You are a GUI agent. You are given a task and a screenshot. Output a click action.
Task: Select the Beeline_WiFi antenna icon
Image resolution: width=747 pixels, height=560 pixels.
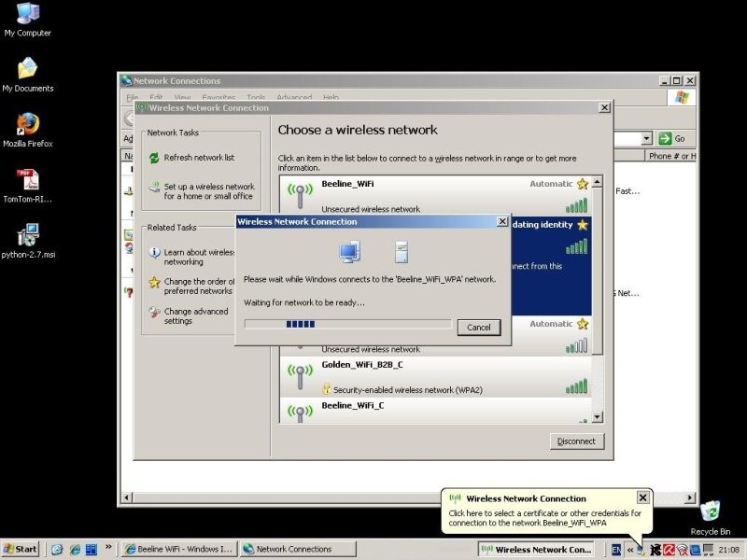[x=300, y=195]
